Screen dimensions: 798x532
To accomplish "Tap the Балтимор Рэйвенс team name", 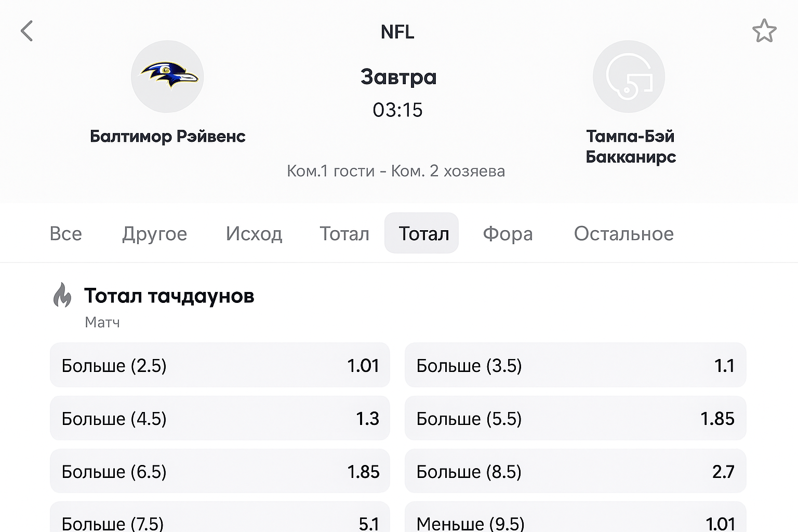I will pos(167,136).
